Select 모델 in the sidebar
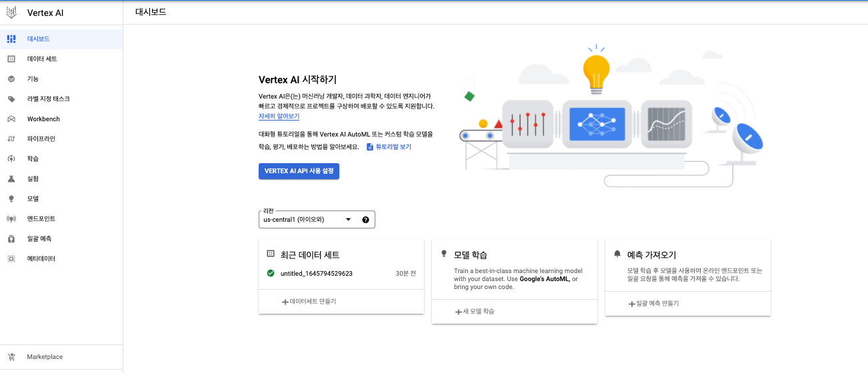This screenshot has width=868, height=373. pos(61,199)
